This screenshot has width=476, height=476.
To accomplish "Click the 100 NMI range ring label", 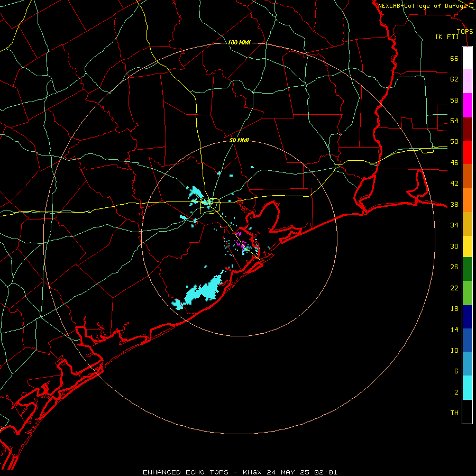I will click(x=239, y=42).
